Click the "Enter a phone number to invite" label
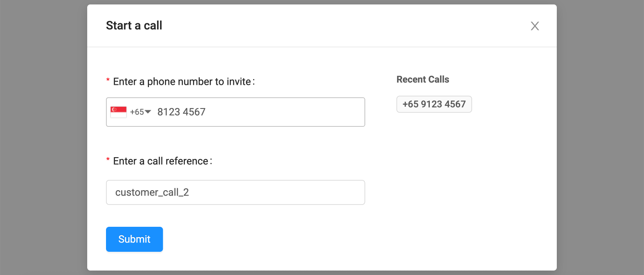The image size is (644, 275). 183,82
